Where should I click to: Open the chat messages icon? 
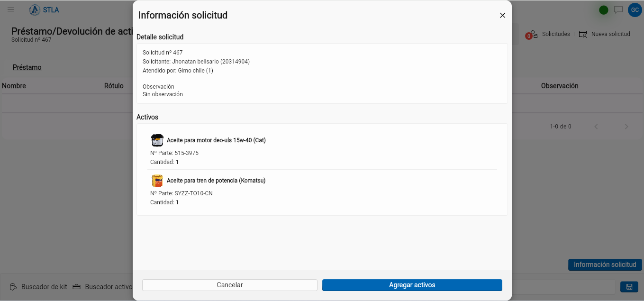(x=618, y=9)
